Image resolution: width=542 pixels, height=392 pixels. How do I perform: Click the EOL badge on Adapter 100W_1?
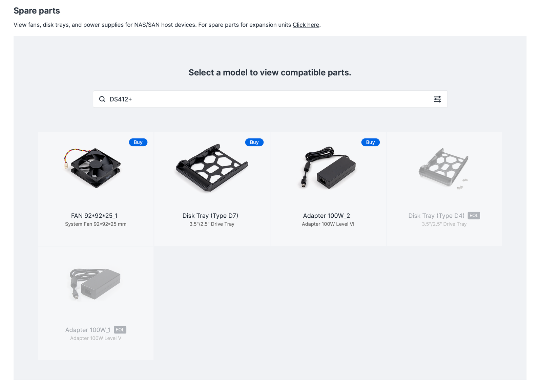click(120, 330)
